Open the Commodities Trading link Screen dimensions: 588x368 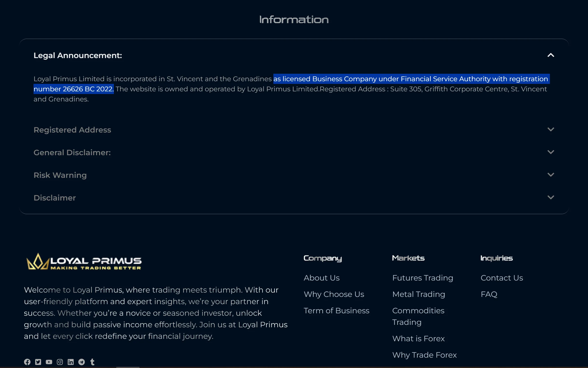point(418,316)
